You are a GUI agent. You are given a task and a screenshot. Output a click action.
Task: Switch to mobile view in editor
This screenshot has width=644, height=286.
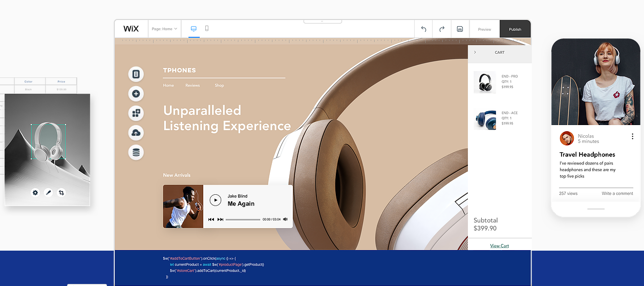pyautogui.click(x=207, y=29)
